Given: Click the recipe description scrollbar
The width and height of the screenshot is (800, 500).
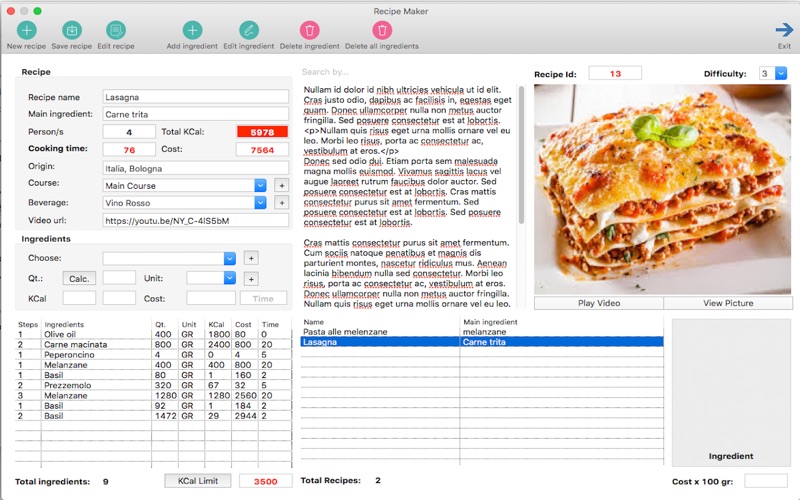Looking at the screenshot, I should 521,155.
